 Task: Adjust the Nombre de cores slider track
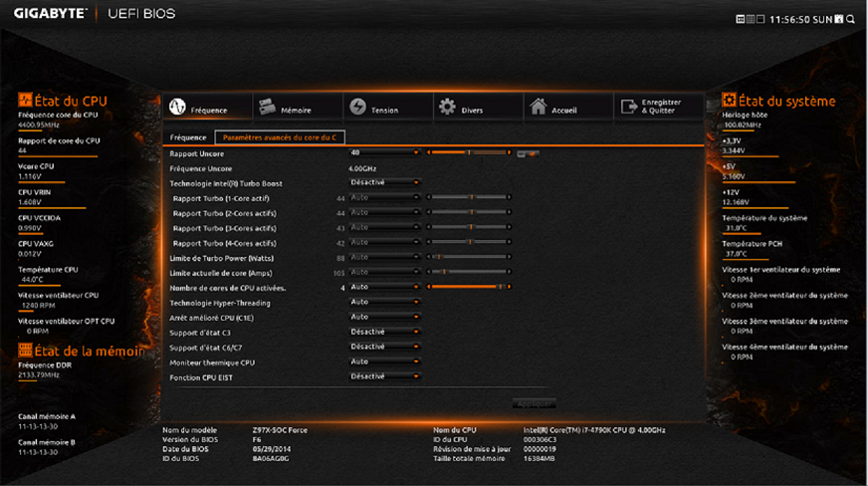tap(468, 287)
